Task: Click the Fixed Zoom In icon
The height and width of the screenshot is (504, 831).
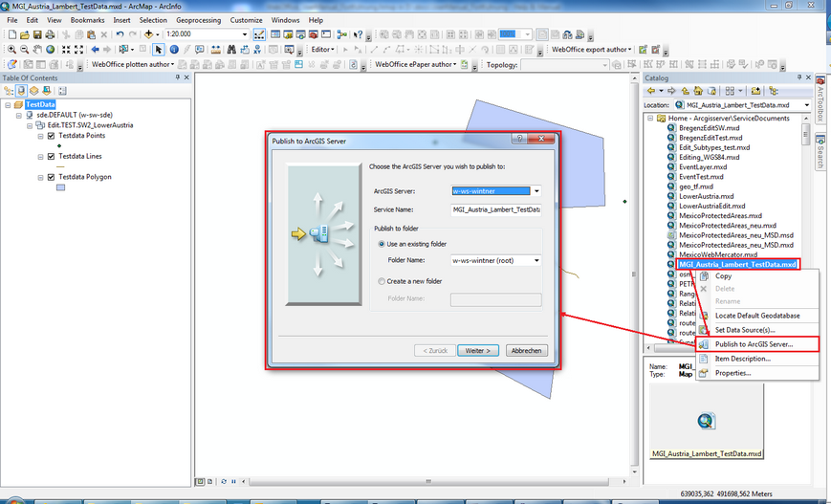Action: click(66, 50)
